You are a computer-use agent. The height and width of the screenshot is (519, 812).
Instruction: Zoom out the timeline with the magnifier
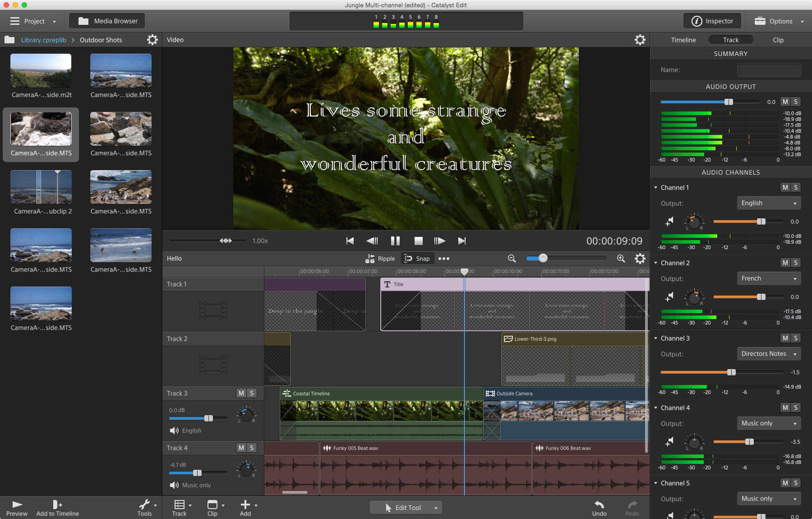[512, 259]
